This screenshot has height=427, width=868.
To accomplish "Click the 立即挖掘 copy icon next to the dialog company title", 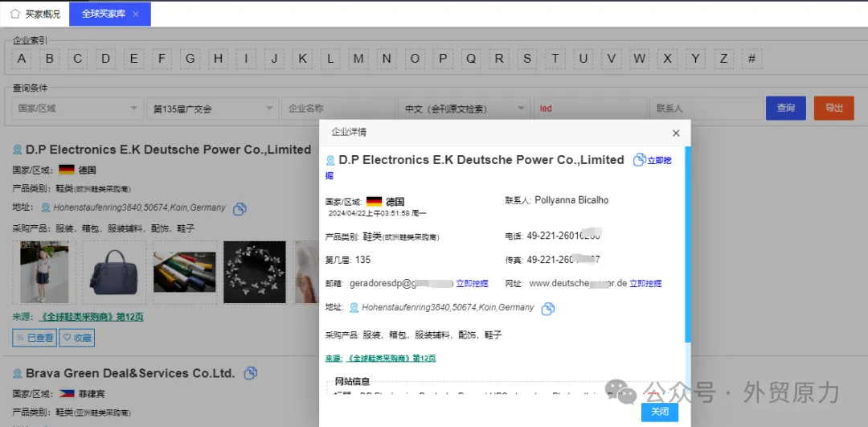I will (x=640, y=159).
